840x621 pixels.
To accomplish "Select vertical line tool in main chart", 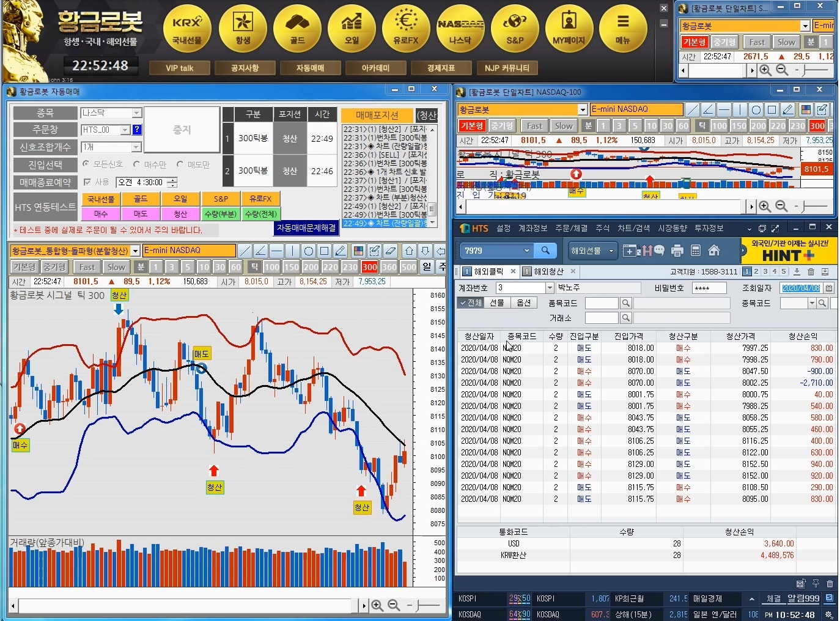I will [x=292, y=251].
